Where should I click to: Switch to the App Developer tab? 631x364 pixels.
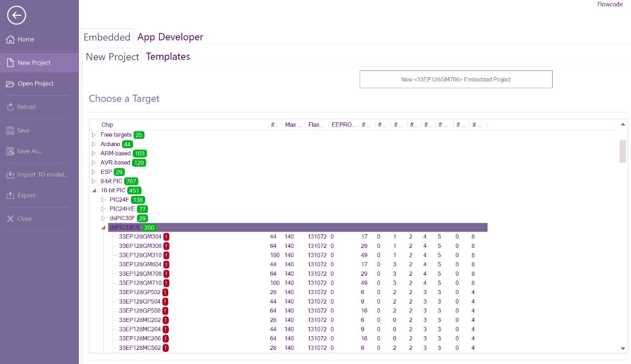(x=170, y=37)
